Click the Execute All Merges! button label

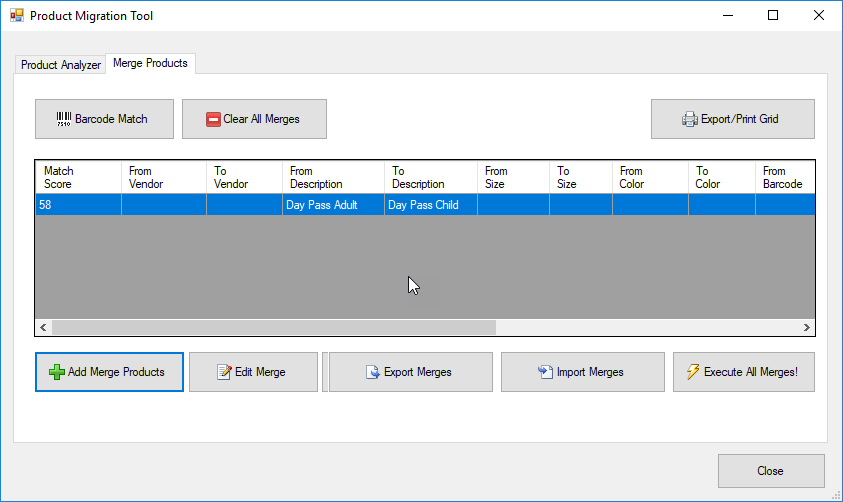751,372
